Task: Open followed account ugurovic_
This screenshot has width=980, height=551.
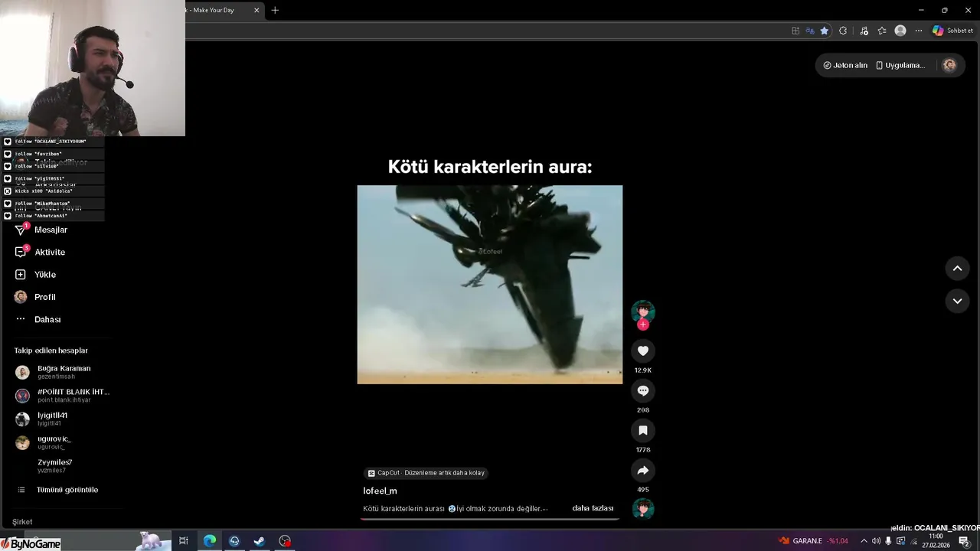Action: [62, 442]
